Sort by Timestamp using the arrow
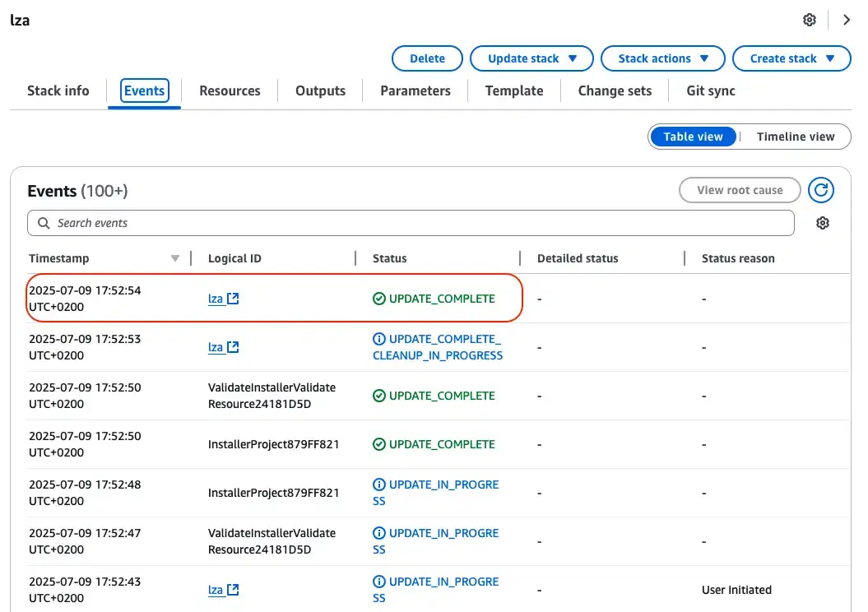This screenshot has width=868, height=612. coord(175,258)
